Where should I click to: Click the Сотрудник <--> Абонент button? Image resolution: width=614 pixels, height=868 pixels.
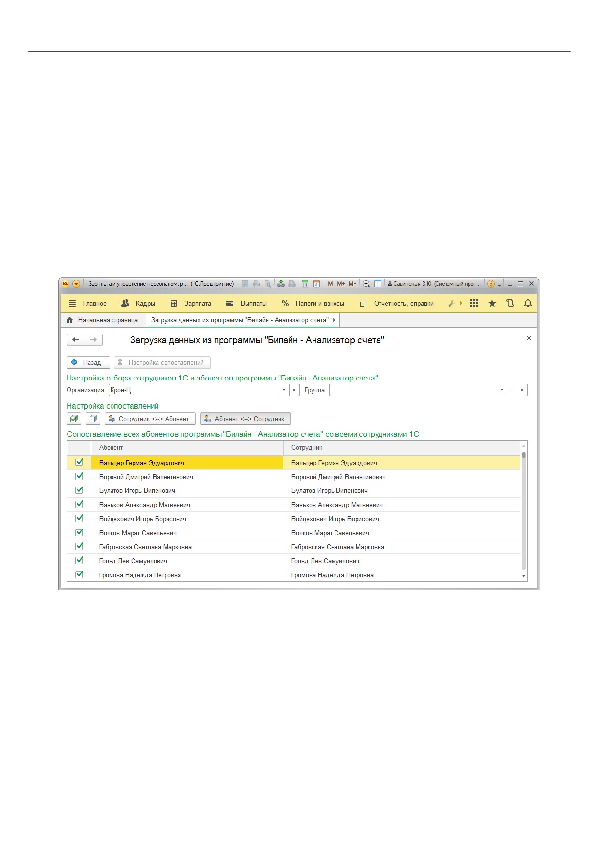pyautogui.click(x=150, y=419)
